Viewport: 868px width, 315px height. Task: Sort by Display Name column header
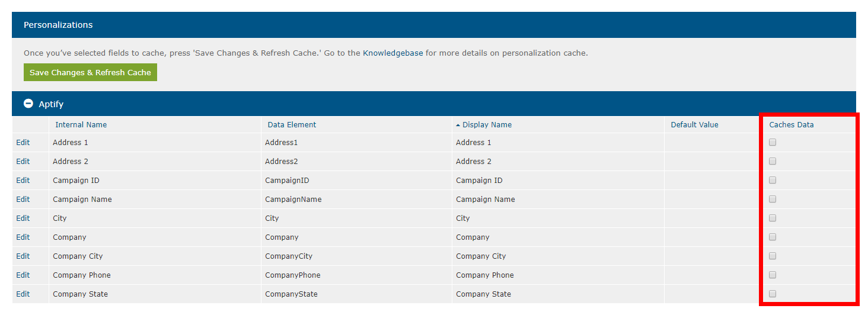pos(487,124)
